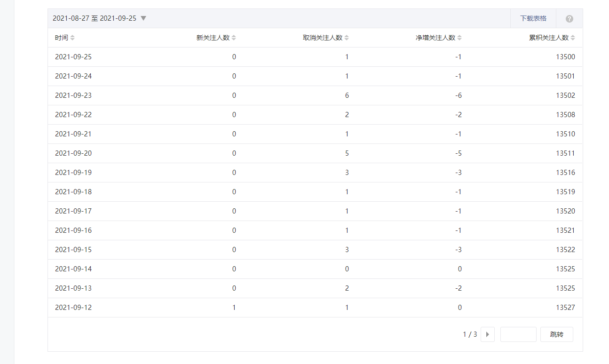Sort by 时间 column sort icon
Image resolution: width=609 pixels, height=364 pixels.
72,38
